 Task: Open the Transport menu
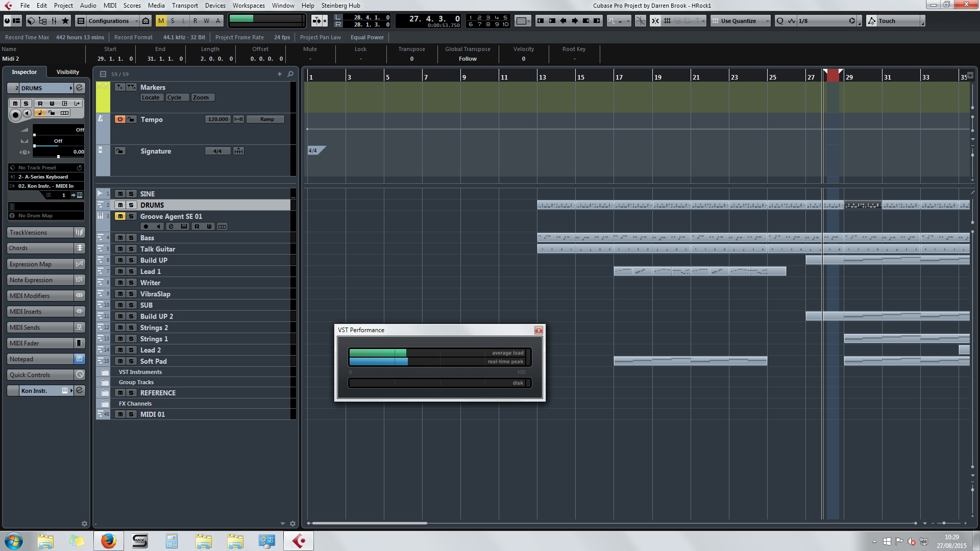click(184, 6)
